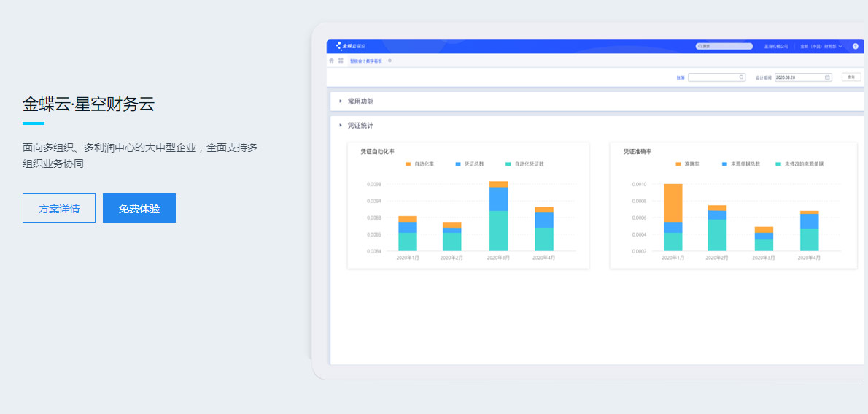Click the 账簿 lookup input field
This screenshot has width=868, height=414.
[x=716, y=77]
